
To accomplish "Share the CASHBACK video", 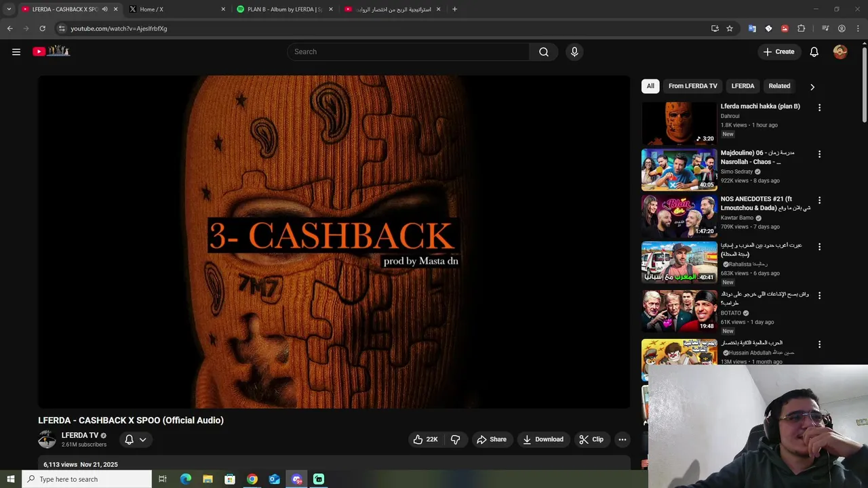I will [x=492, y=439].
